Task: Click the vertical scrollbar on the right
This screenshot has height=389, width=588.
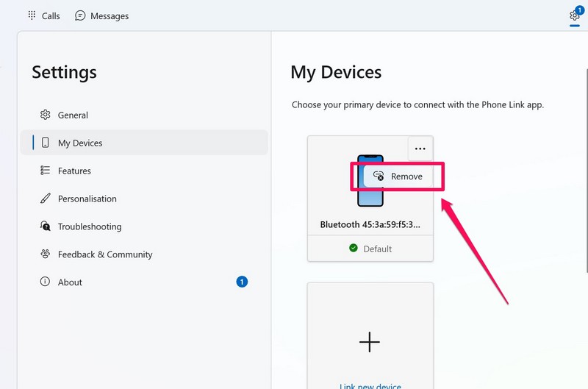Action: 585,147
